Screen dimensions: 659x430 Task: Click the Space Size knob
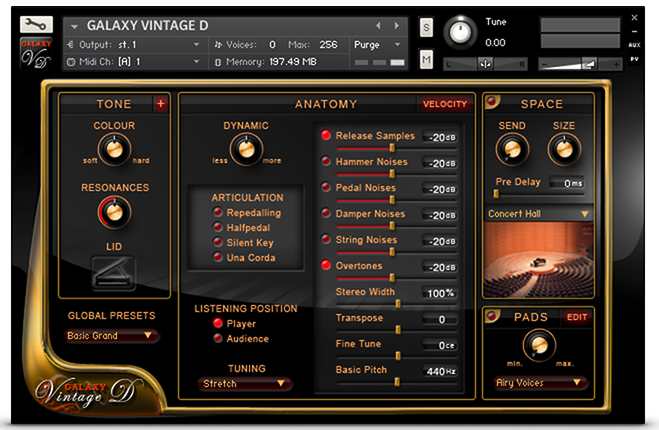point(564,149)
